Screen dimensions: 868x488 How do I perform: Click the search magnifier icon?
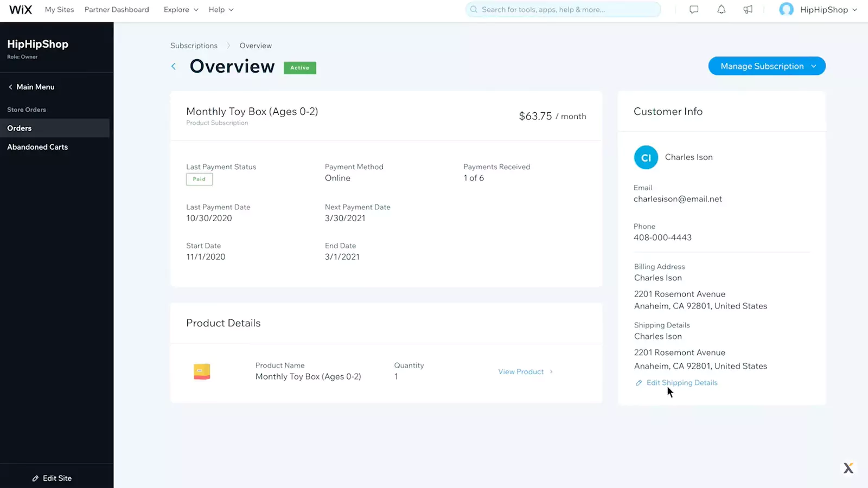click(474, 9)
